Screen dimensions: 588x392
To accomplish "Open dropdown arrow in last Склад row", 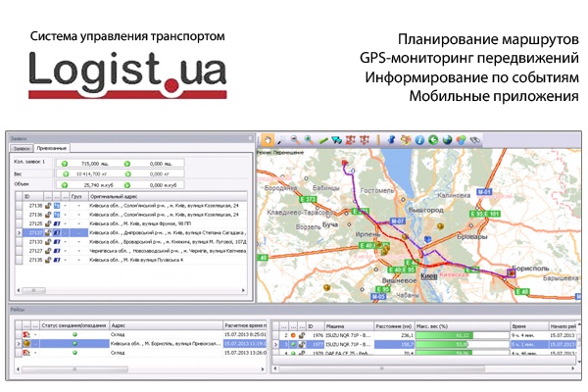I will tap(35, 353).
